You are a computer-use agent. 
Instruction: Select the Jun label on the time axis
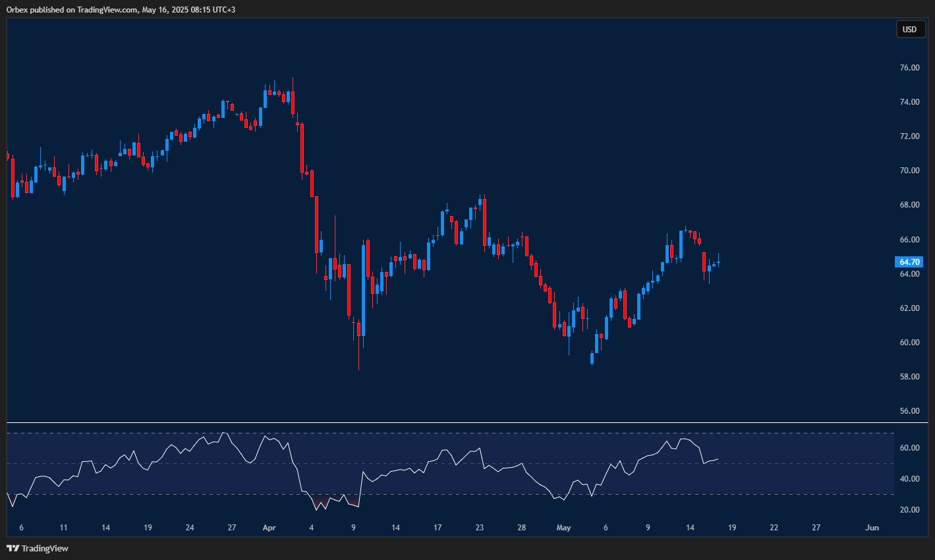pos(872,528)
